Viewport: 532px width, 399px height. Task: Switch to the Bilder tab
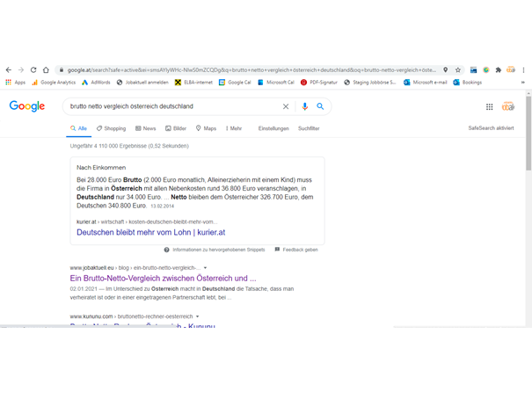point(176,128)
